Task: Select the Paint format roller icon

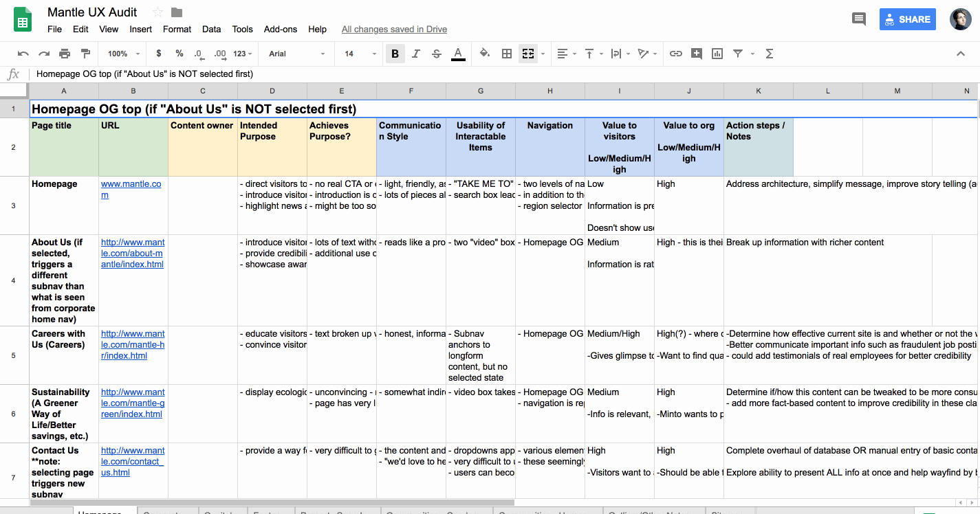Action: 85,54
